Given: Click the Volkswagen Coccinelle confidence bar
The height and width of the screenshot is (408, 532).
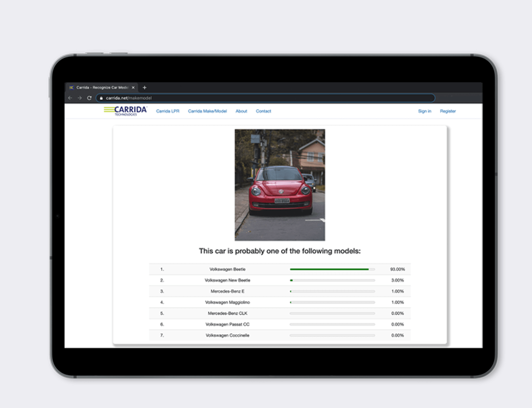Looking at the screenshot, I should 332,336.
